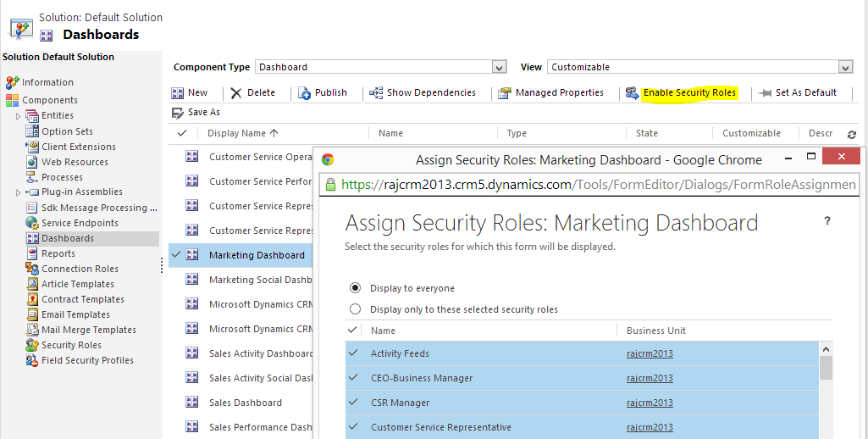Open the Component Type dropdown
This screenshot has width=868, height=439.
tap(499, 67)
